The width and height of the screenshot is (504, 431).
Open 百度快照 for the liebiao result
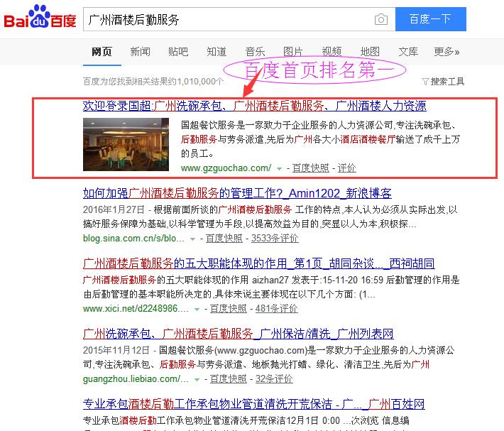228,379
